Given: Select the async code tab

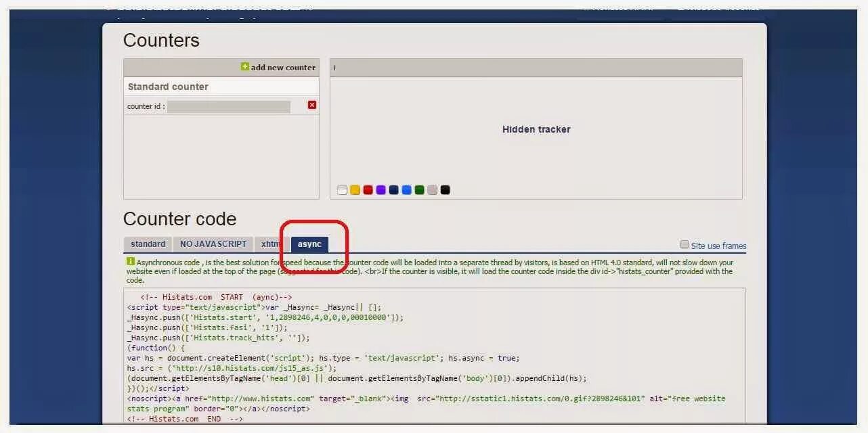Looking at the screenshot, I should (x=309, y=244).
